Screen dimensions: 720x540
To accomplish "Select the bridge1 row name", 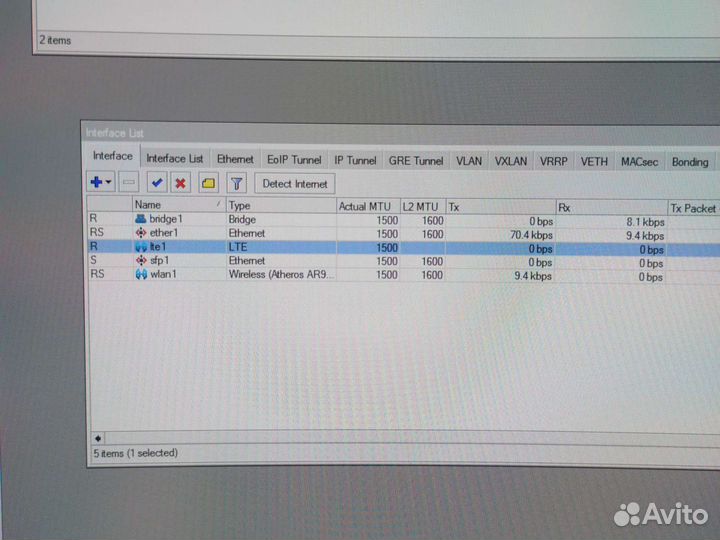I will pyautogui.click(x=166, y=219).
